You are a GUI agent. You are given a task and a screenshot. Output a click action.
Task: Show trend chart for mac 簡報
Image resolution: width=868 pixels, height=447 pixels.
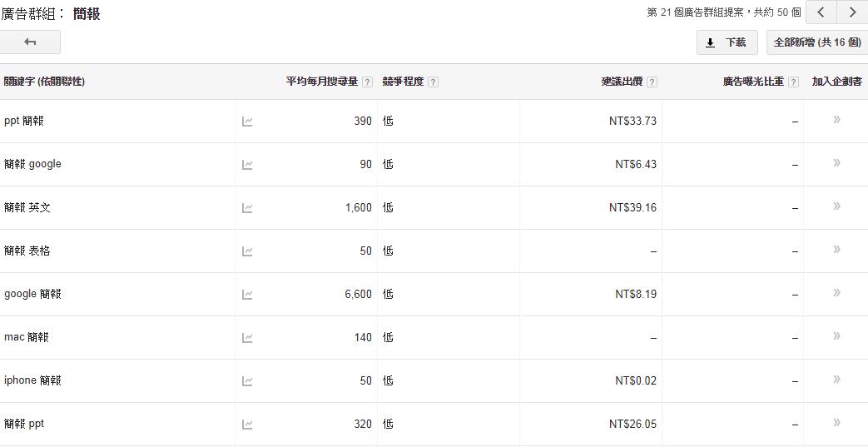pos(247,338)
